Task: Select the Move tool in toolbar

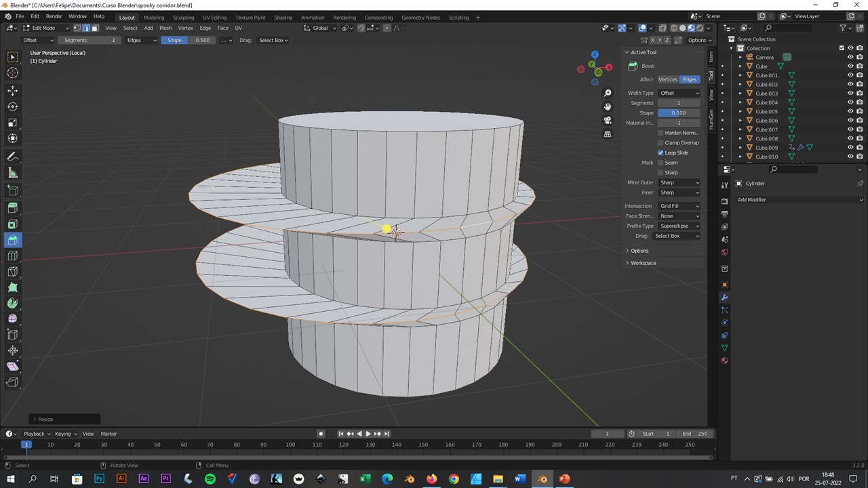Action: [x=12, y=90]
